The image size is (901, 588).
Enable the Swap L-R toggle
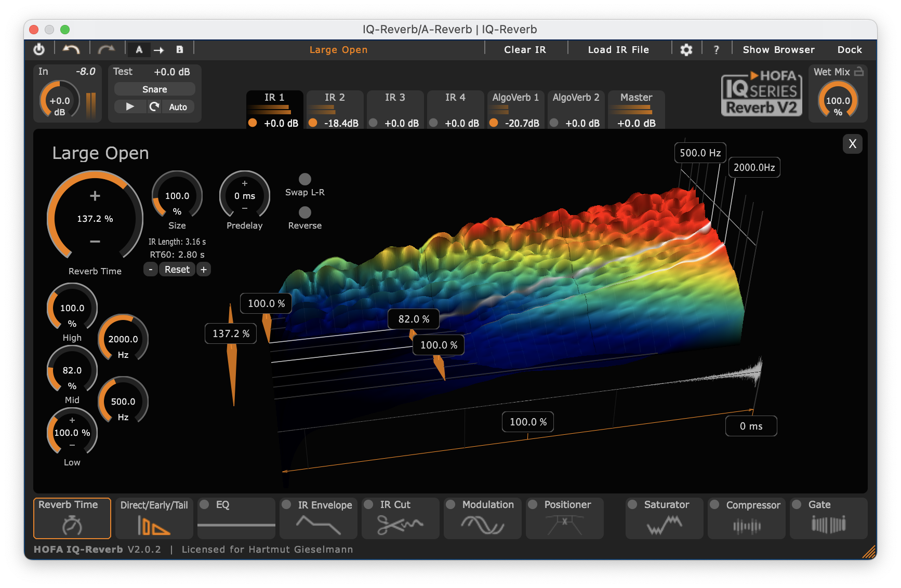305,179
